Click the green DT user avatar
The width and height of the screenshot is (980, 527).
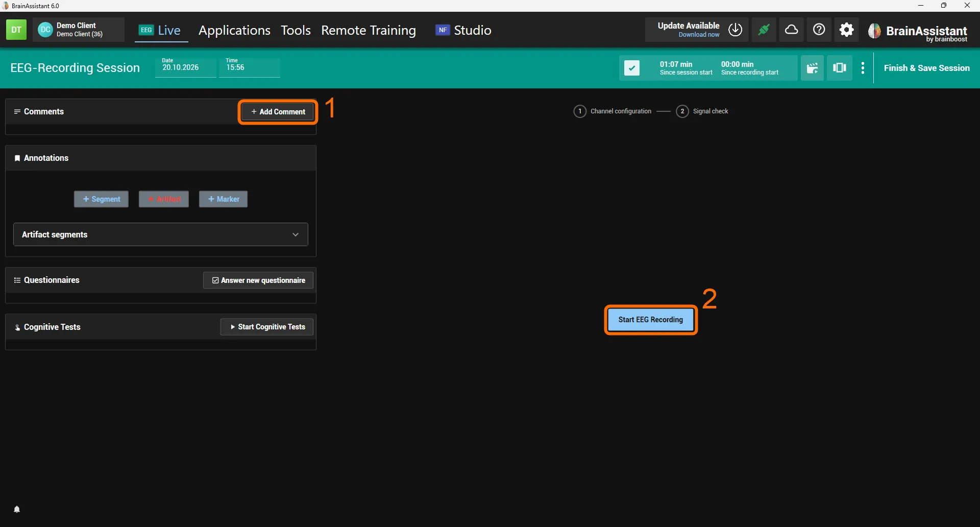click(x=16, y=30)
